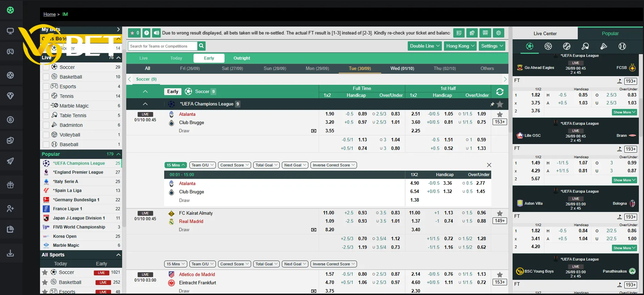Click the rocket icon in left sidebar
Image resolution: width=644 pixels, height=295 pixels.
[x=10, y=161]
